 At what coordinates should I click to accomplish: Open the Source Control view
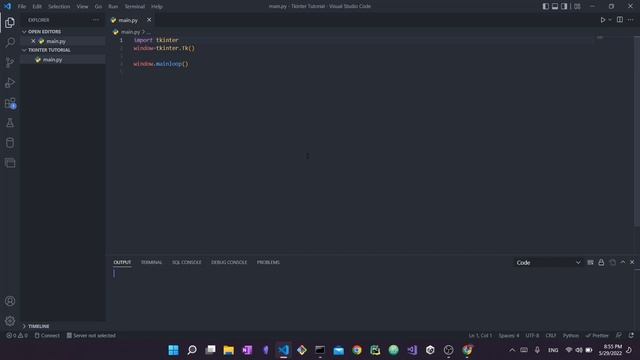tap(10, 62)
